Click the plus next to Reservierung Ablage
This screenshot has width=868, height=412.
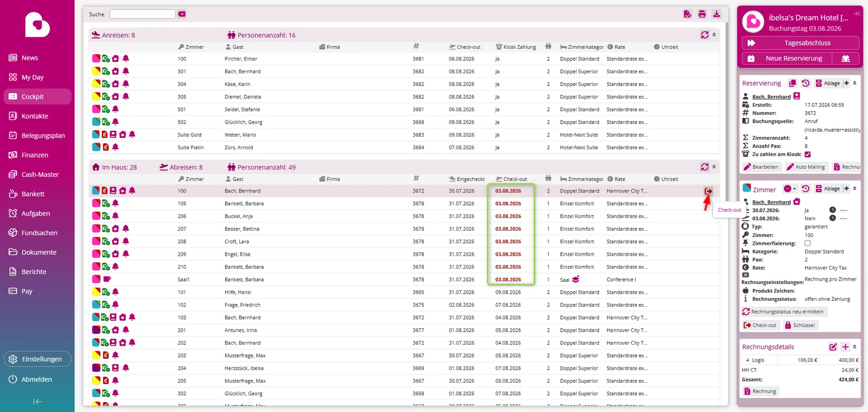[x=846, y=83]
